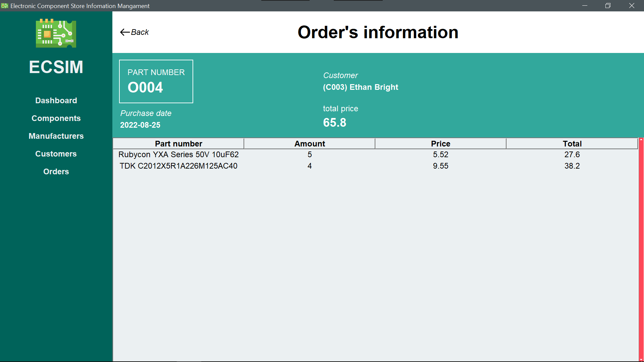Image resolution: width=644 pixels, height=362 pixels.
Task: Click the Total column header
Action: (x=572, y=144)
